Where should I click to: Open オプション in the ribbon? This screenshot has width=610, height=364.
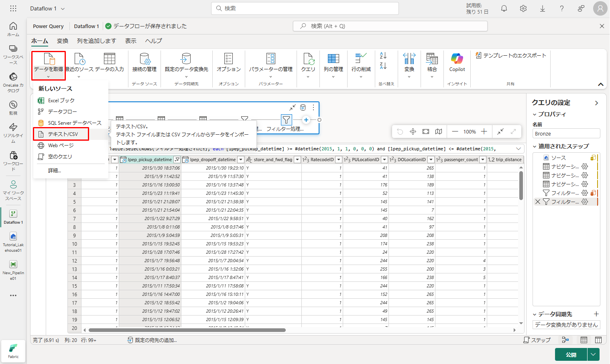point(229,63)
